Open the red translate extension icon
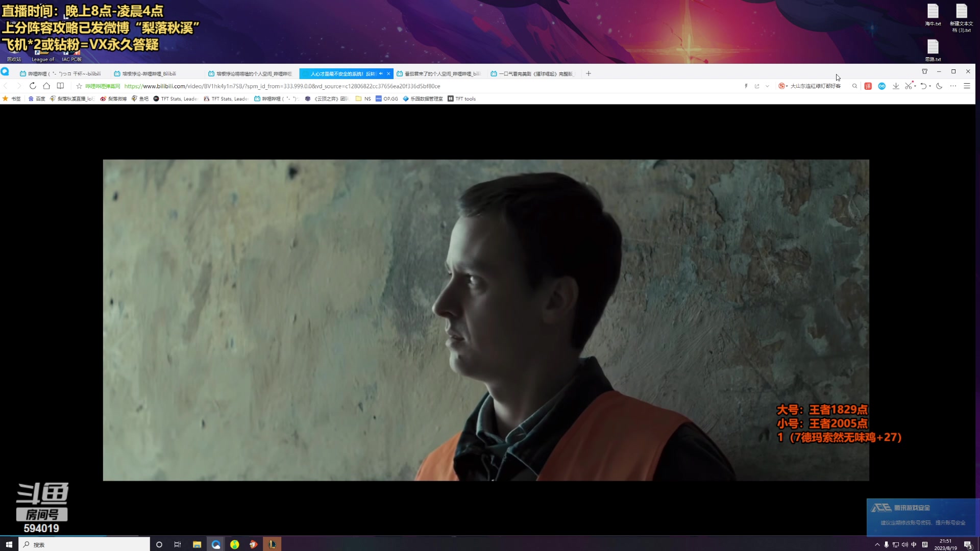 [868, 86]
